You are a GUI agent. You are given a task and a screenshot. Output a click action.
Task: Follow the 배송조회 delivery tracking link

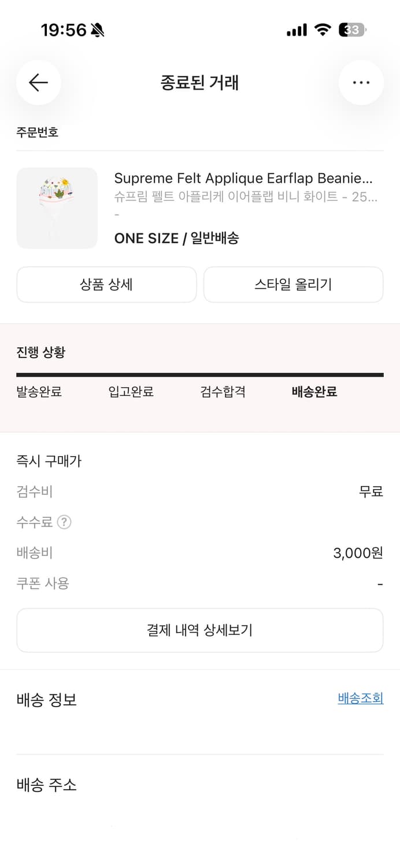[x=360, y=698]
